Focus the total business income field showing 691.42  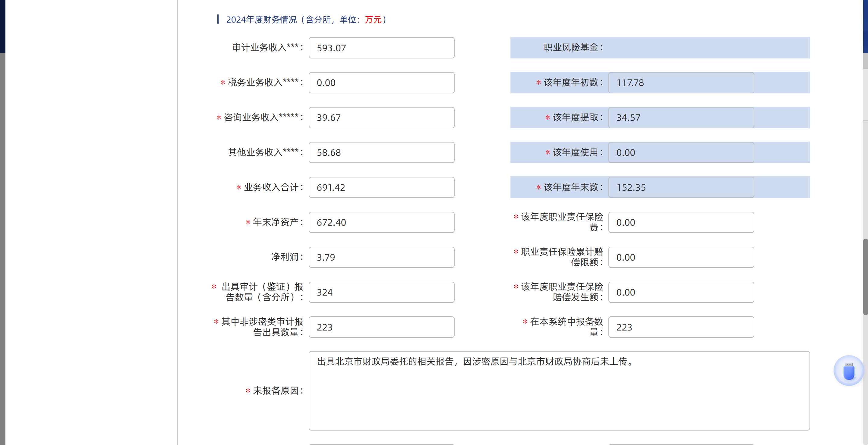[381, 187]
